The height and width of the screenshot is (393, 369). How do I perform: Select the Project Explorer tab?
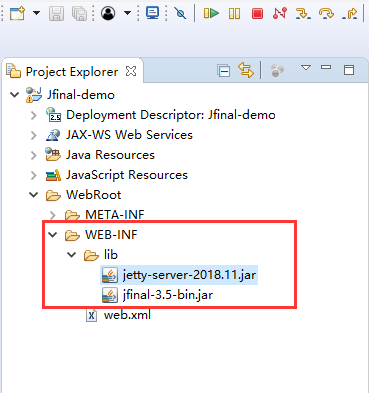71,72
